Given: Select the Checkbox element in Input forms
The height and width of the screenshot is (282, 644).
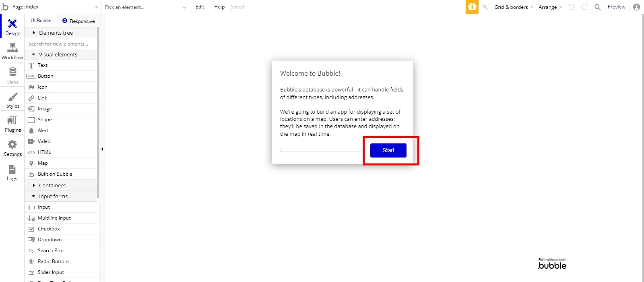Looking at the screenshot, I should (x=49, y=229).
